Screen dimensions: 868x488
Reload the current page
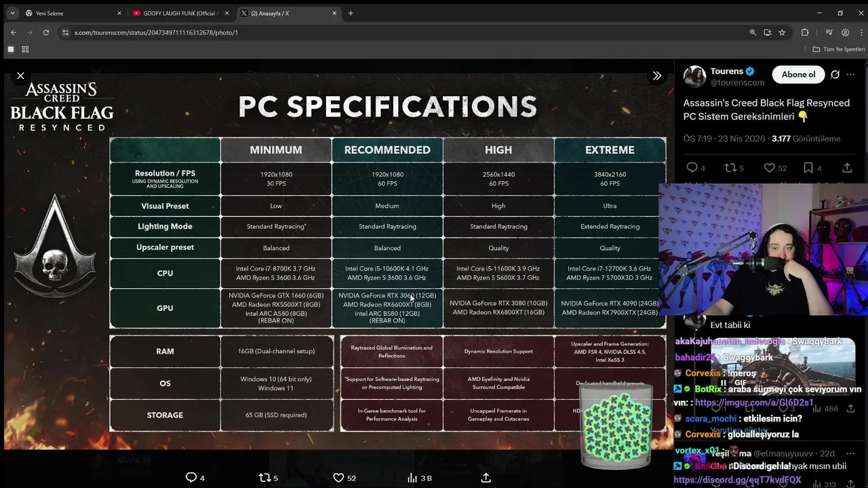coord(46,32)
